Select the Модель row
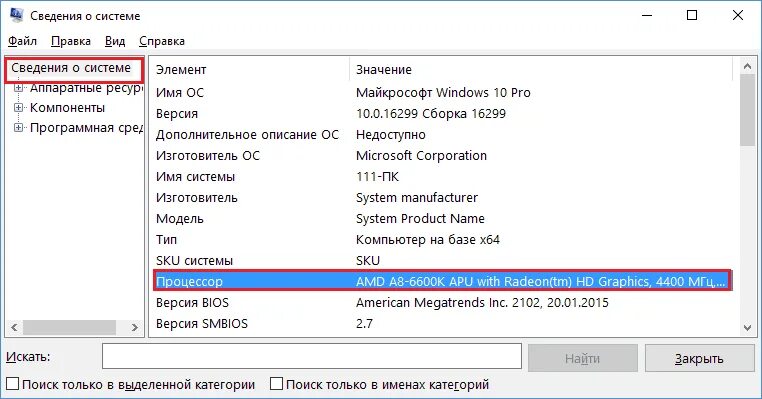This screenshot has height=399, width=762. coord(442,219)
